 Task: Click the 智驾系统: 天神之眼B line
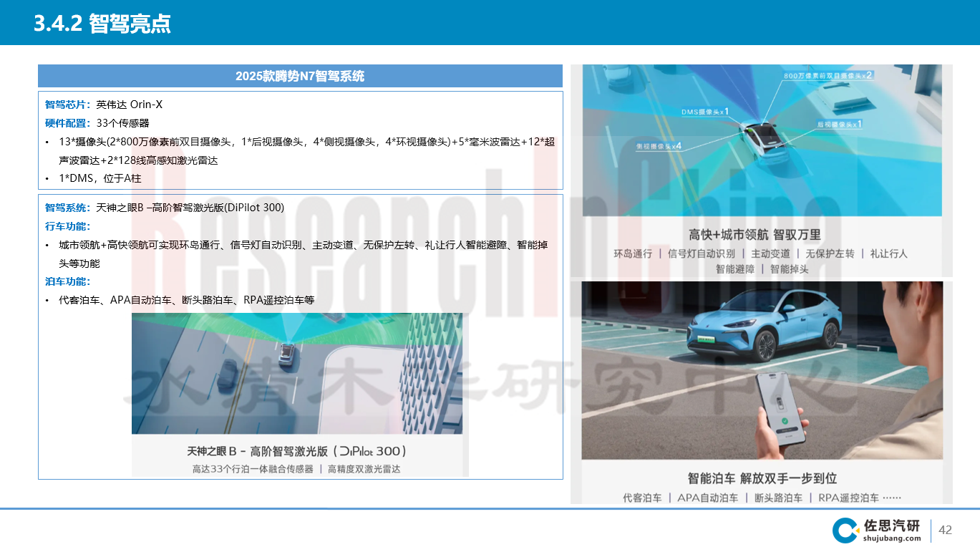[x=165, y=208]
